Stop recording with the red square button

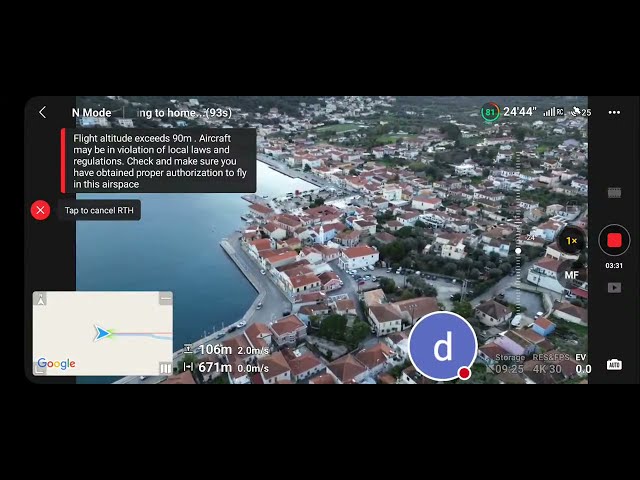tap(614, 240)
